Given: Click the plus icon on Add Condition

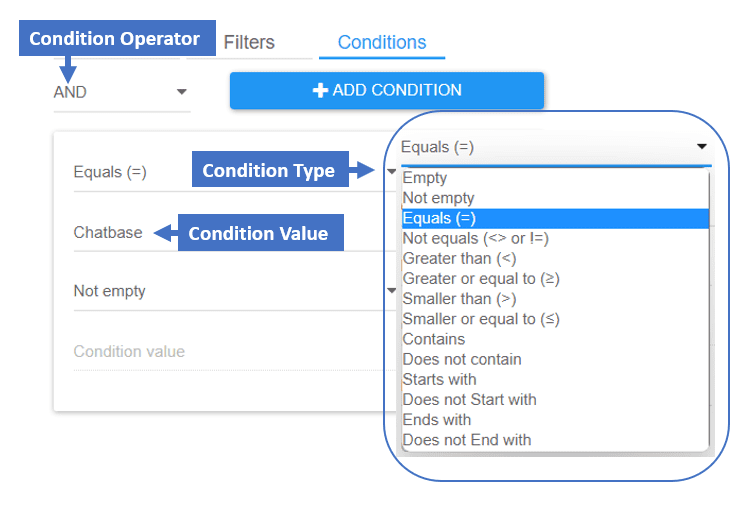Looking at the screenshot, I should (x=320, y=90).
